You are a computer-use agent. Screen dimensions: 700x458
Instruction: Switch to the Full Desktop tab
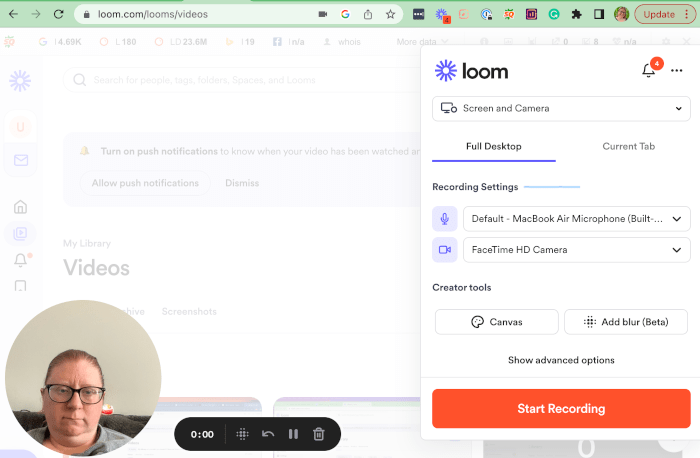click(494, 146)
